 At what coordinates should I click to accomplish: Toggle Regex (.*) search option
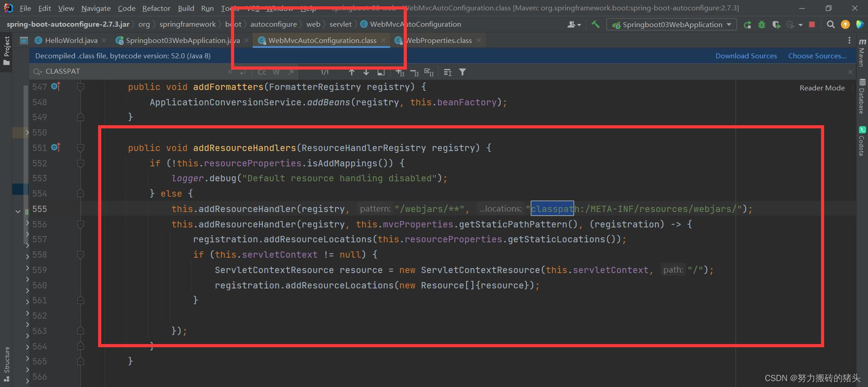pos(291,72)
